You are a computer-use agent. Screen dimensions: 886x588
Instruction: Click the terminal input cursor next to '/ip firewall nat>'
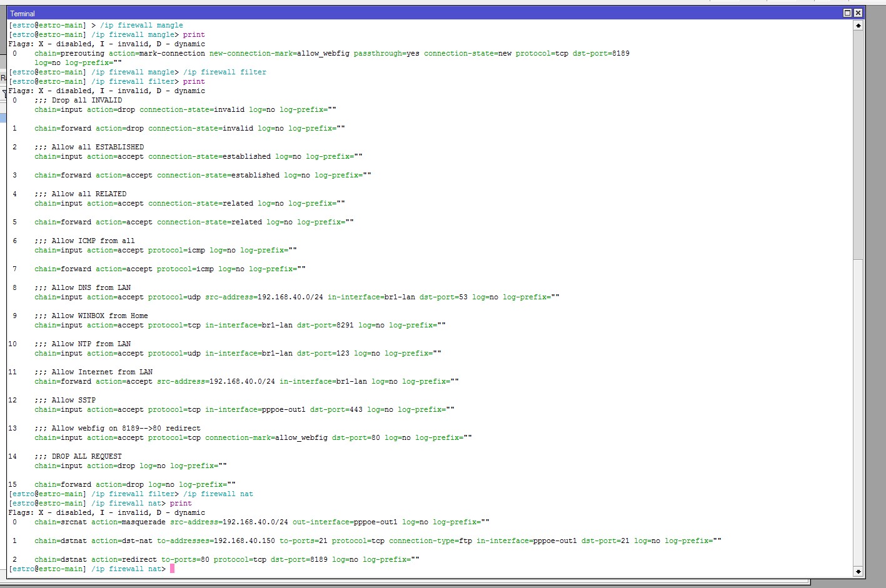pyautogui.click(x=173, y=569)
